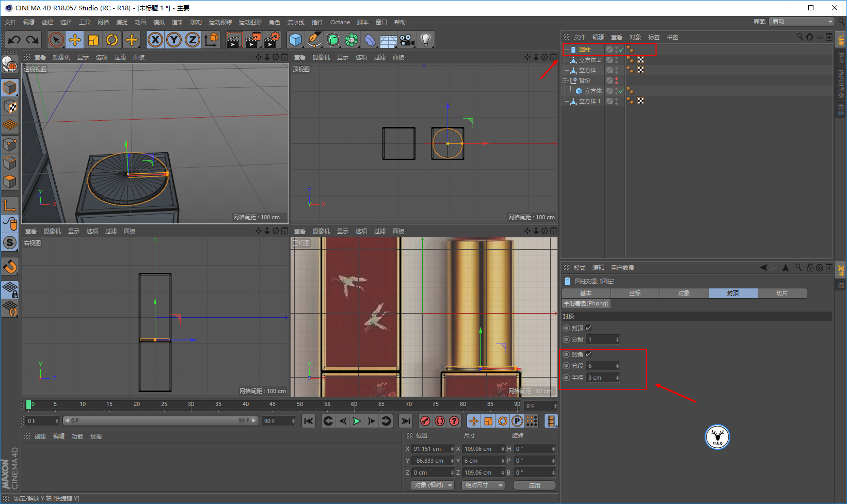Open the Edit Render Settings icon
Image resolution: width=847 pixels, height=504 pixels.
click(271, 40)
